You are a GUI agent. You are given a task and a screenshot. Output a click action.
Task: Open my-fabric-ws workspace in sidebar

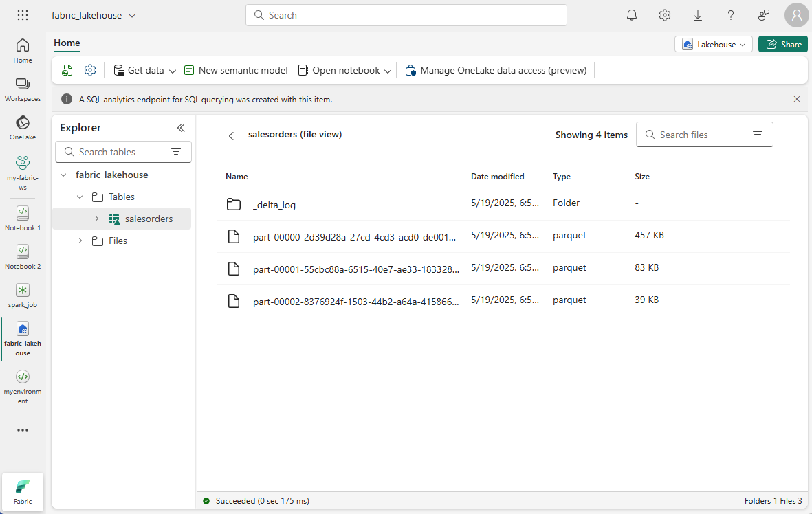[22, 173]
